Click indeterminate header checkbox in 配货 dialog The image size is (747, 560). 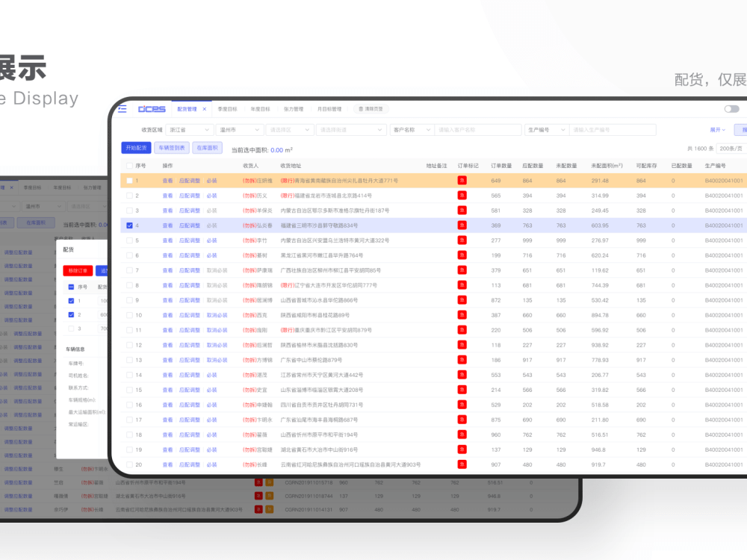[x=71, y=287]
